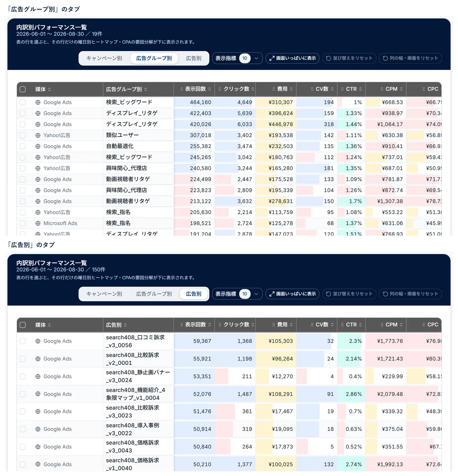Switch to the キャンペーン別 tab in the 19件 panel
Image resolution: width=458 pixels, height=476 pixels.
(x=104, y=58)
